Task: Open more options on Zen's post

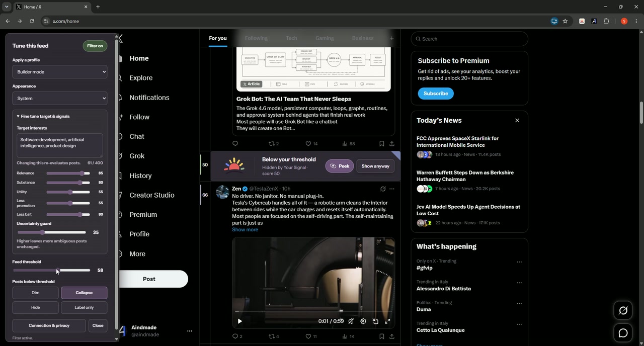Action: pyautogui.click(x=392, y=189)
